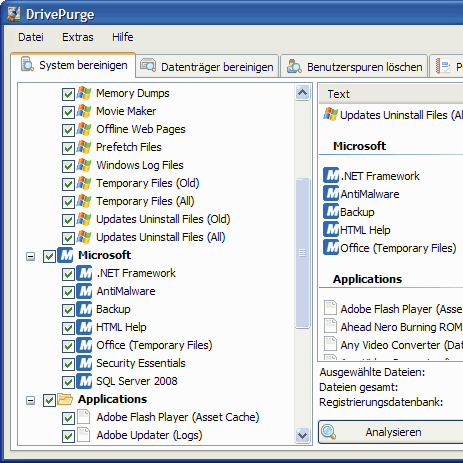Uncheck the Memory Dumps checkbox

click(x=68, y=94)
